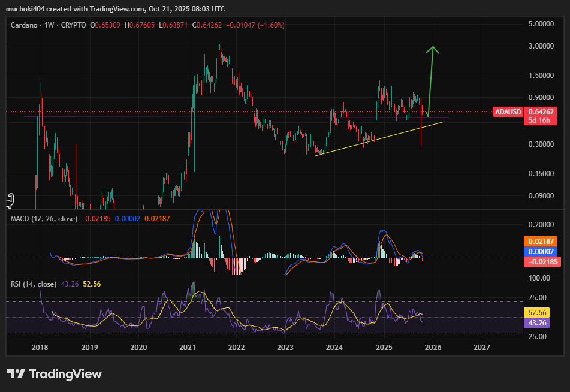Screen dimensions: 570x392
Task: Click the red MACD -0.02185 value tag
Action: point(541,262)
